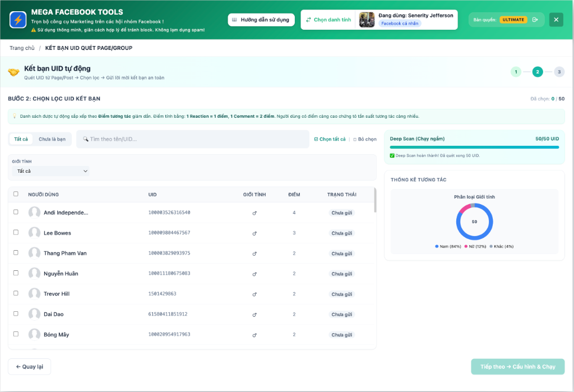Click the Nữ (12%) legend dot
The height and width of the screenshot is (392, 574).
click(466, 246)
